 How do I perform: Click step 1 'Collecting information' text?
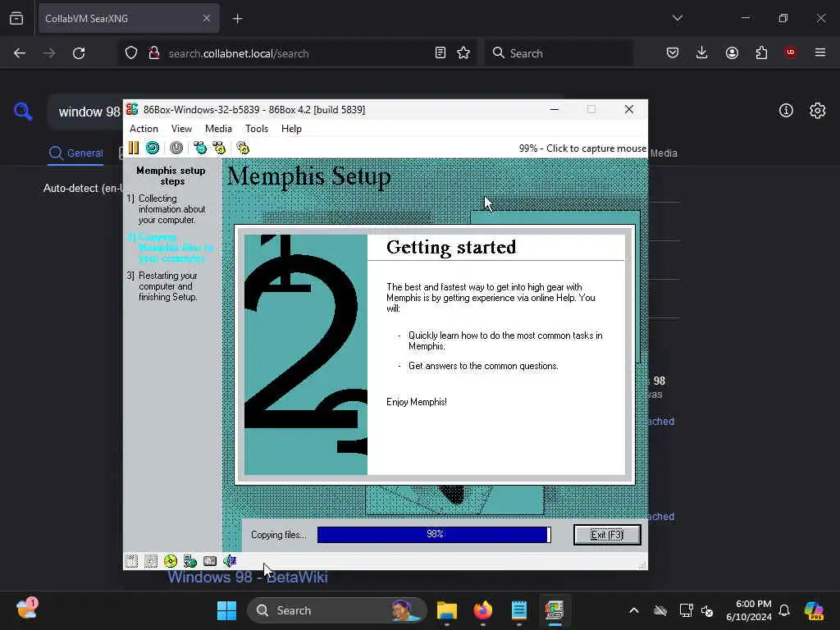tap(171, 209)
